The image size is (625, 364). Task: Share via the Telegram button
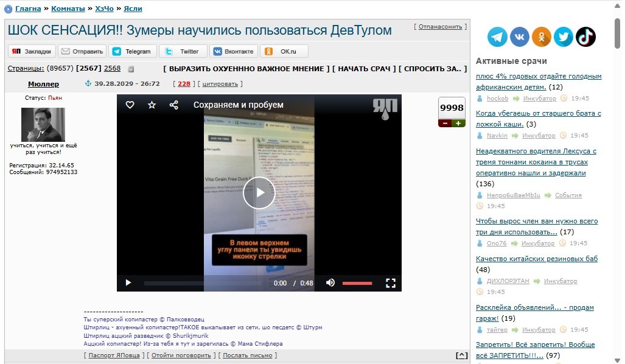pos(133,51)
